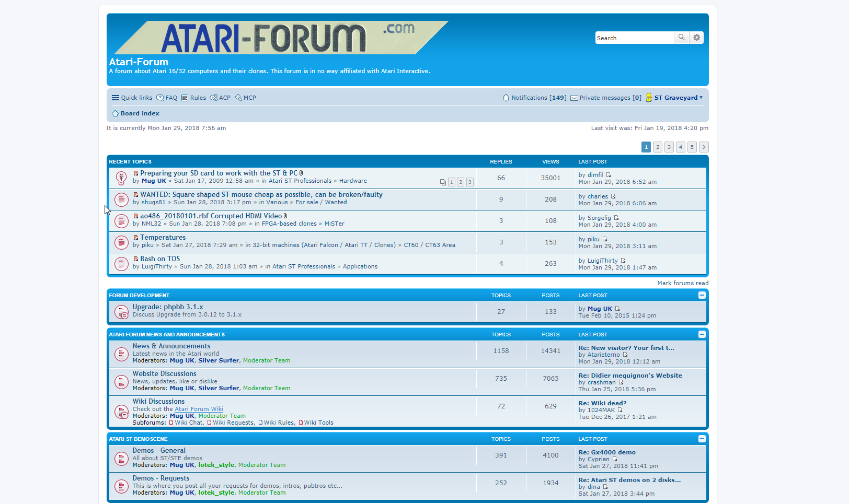849x504 pixels.
Task: Click the Board index home icon
Action: coord(115,113)
